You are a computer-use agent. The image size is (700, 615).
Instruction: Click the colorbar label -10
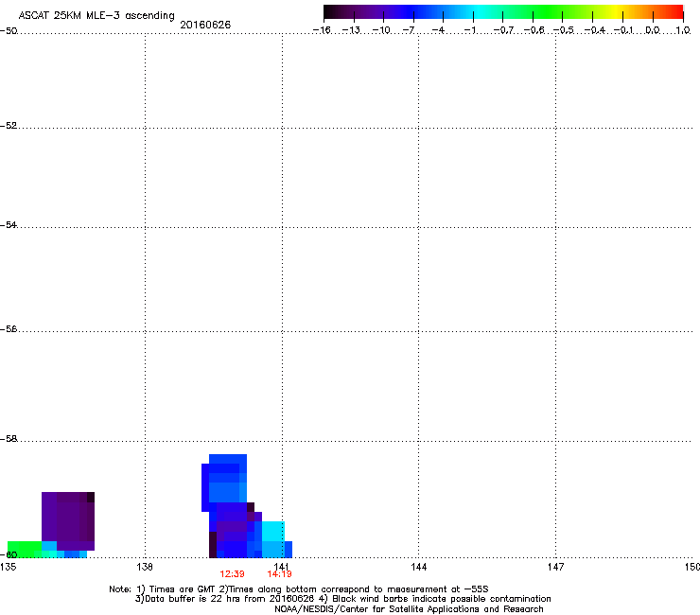tap(381, 30)
